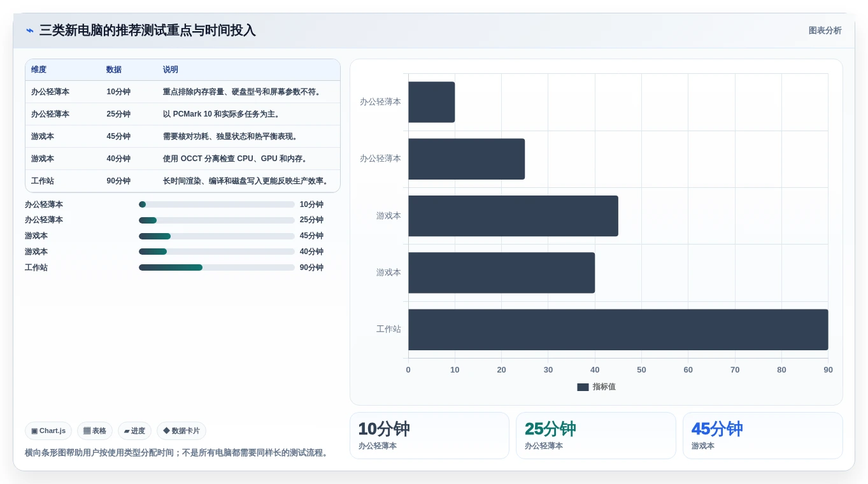The width and height of the screenshot is (868, 484).
Task: Click the 数据 column header
Action: (114, 70)
